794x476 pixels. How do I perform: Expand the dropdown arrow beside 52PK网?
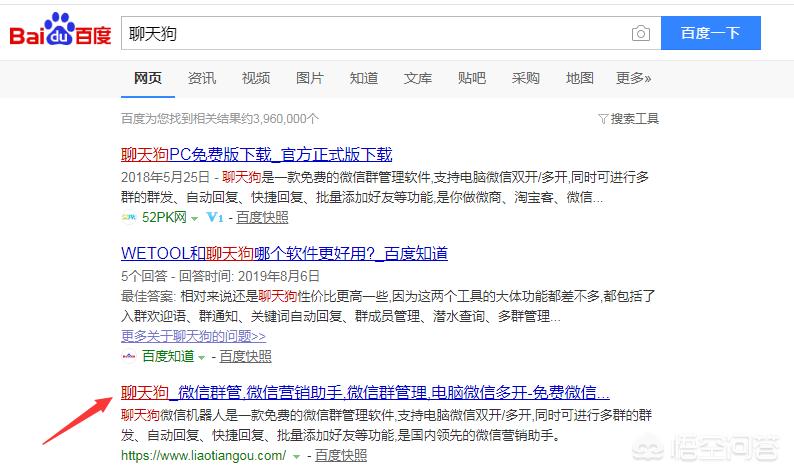195,217
